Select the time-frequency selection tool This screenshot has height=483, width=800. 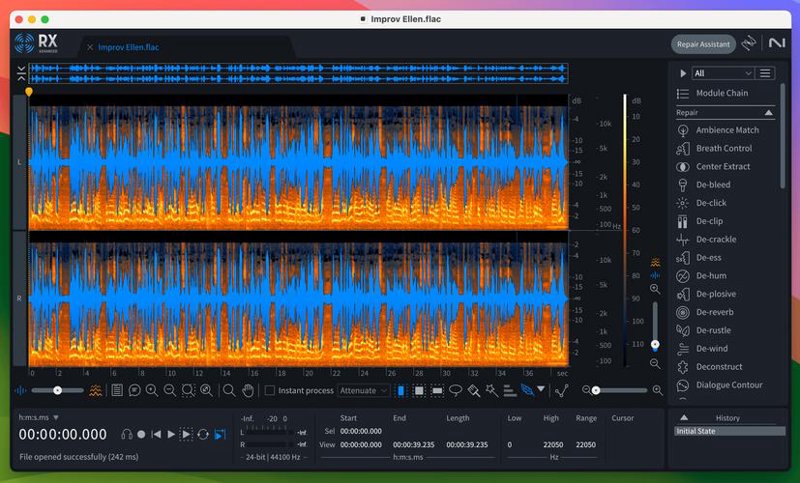(419, 391)
